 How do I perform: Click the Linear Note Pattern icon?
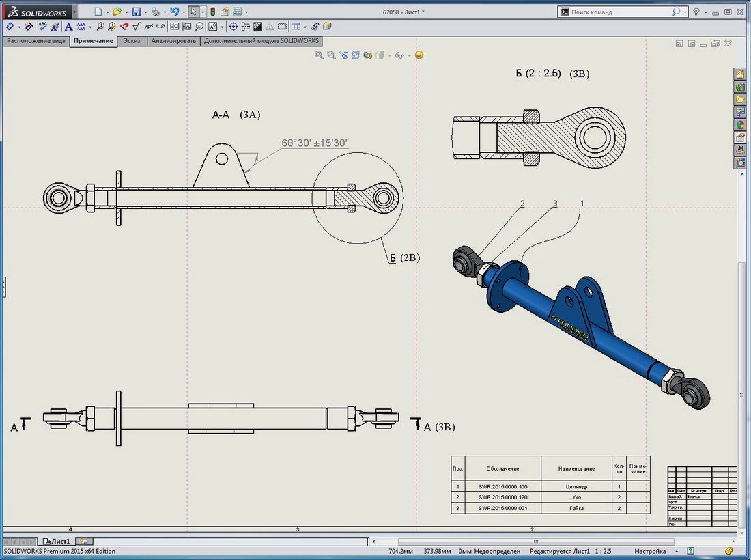click(81, 27)
